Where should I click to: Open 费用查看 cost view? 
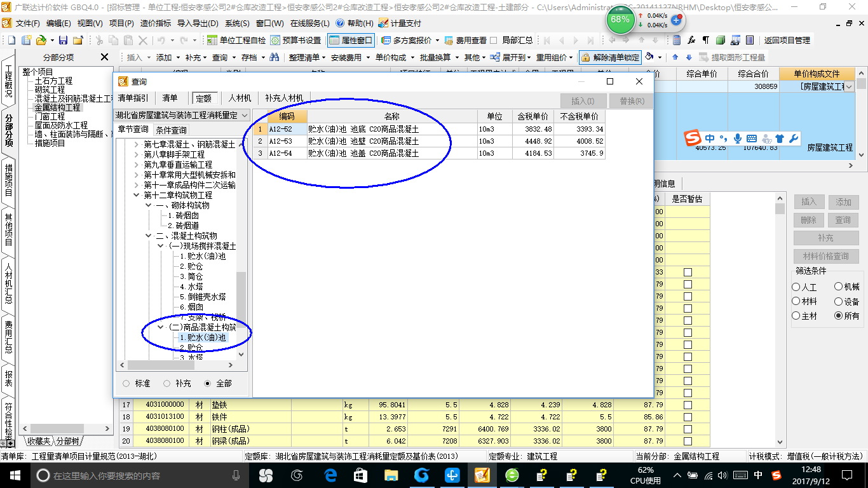pos(466,40)
